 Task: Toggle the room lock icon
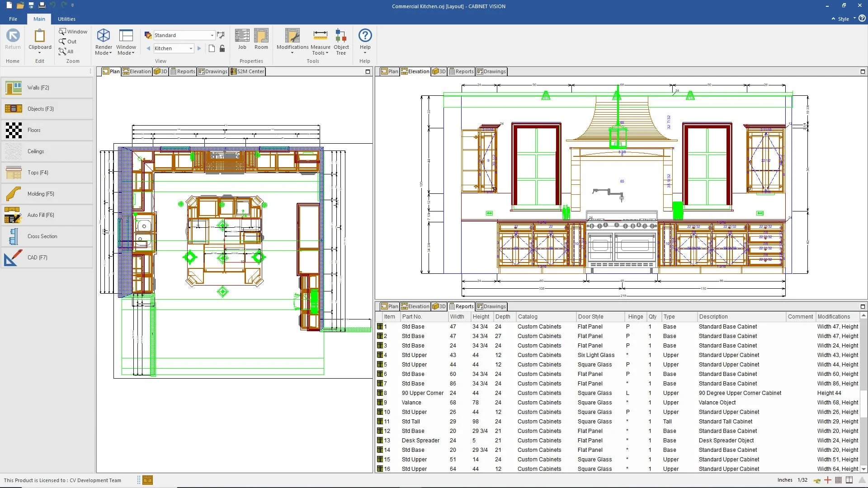(222, 48)
